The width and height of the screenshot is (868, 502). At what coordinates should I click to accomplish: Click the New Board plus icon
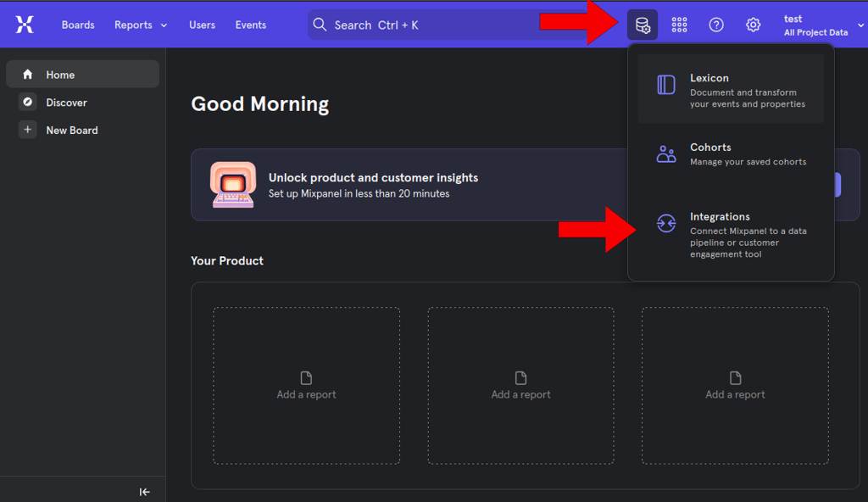pyautogui.click(x=28, y=131)
